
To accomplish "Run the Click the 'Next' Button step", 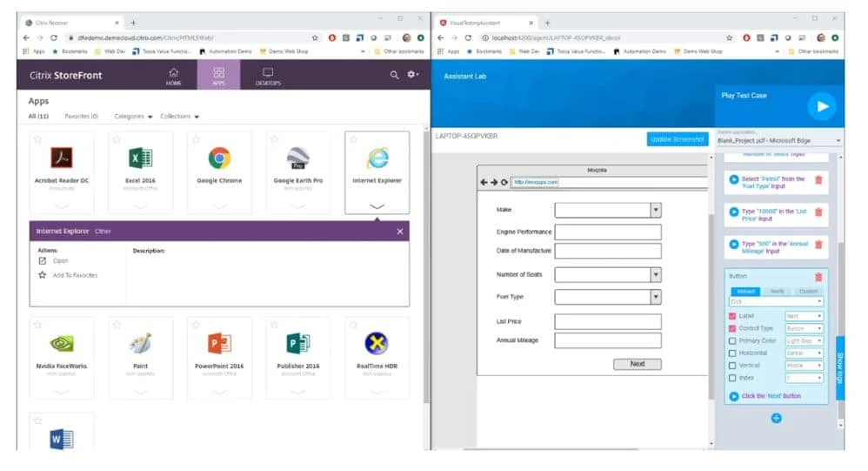I will pyautogui.click(x=734, y=396).
